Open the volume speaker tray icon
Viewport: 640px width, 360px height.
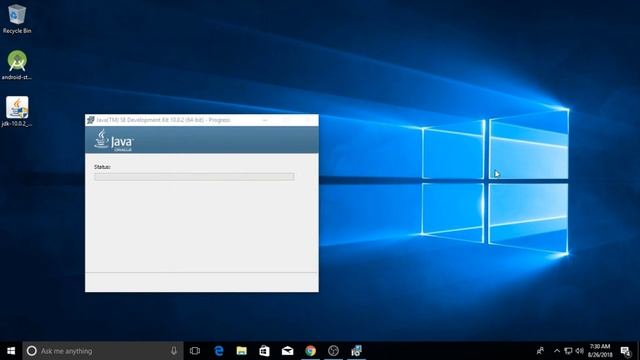click(580, 351)
